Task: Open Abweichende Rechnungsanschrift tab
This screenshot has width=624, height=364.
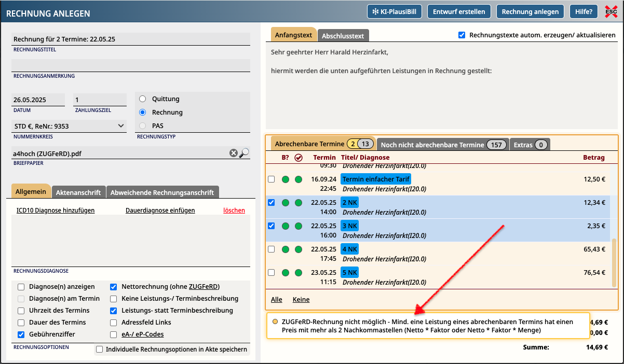Action: [162, 192]
